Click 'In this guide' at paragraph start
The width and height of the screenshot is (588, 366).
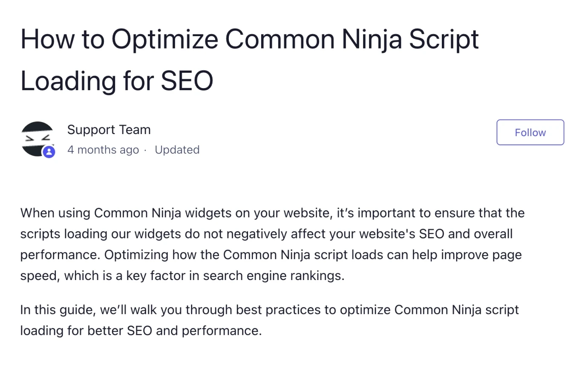click(x=57, y=309)
